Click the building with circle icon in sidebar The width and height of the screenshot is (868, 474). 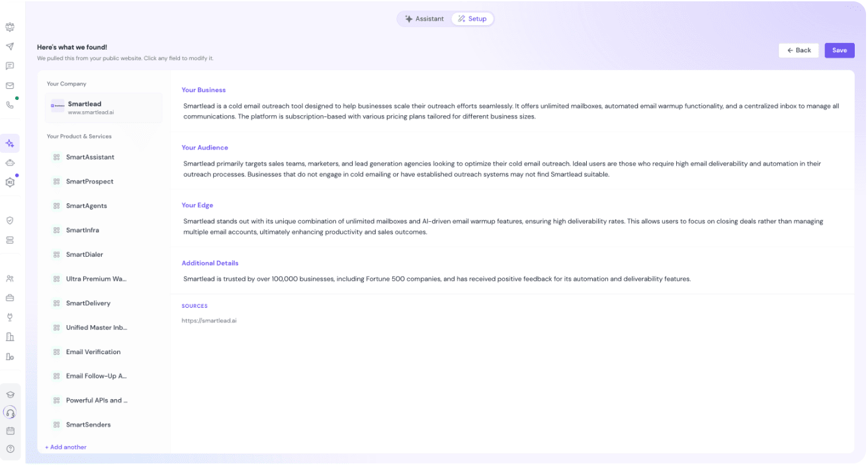click(10, 356)
